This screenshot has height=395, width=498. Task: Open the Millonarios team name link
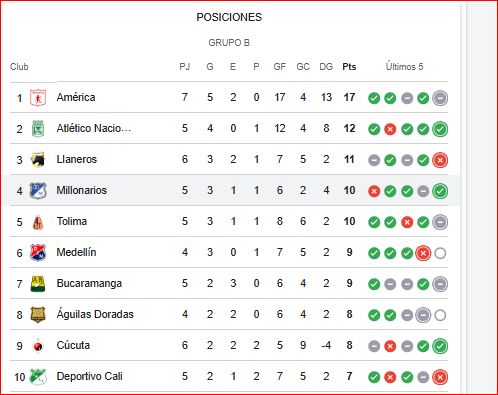(82, 190)
